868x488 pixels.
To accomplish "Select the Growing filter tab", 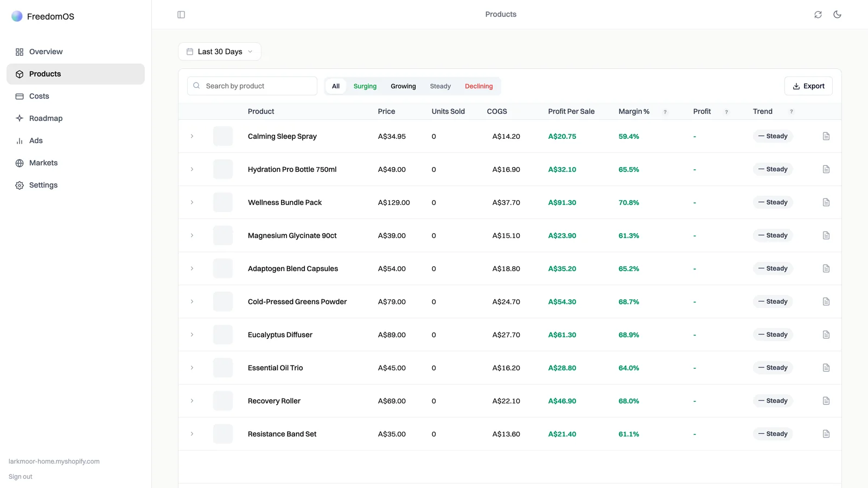I will click(x=403, y=86).
